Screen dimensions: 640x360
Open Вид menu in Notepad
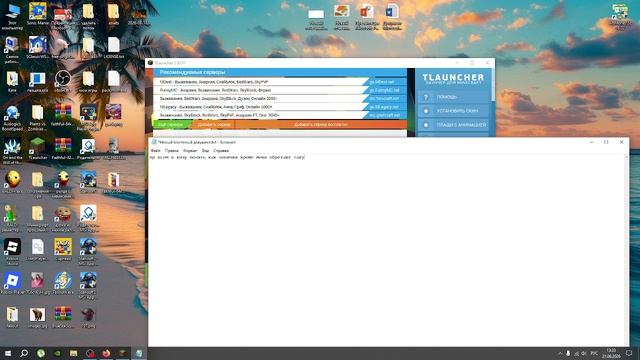tap(205, 151)
